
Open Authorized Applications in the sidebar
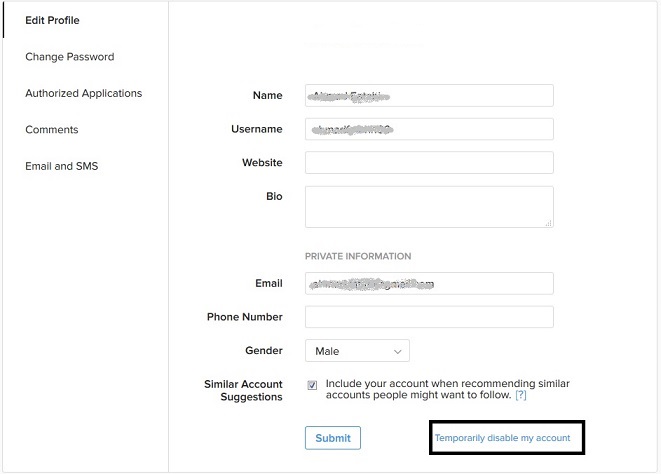(83, 93)
